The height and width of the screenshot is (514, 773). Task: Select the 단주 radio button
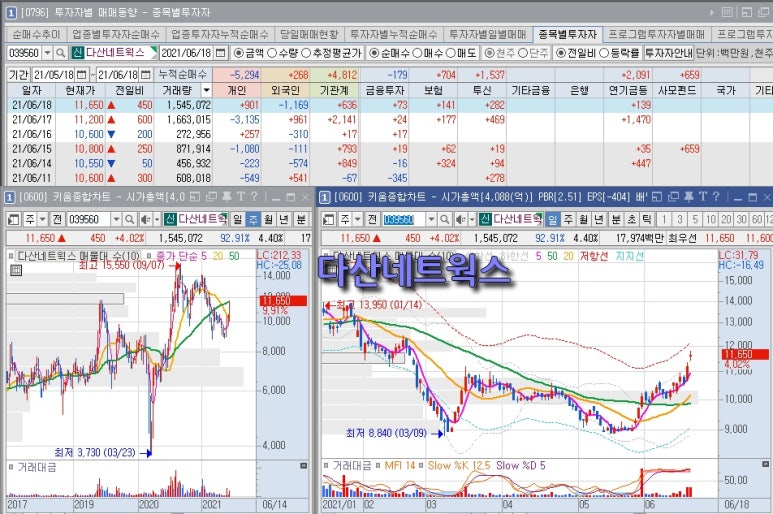(x=523, y=53)
